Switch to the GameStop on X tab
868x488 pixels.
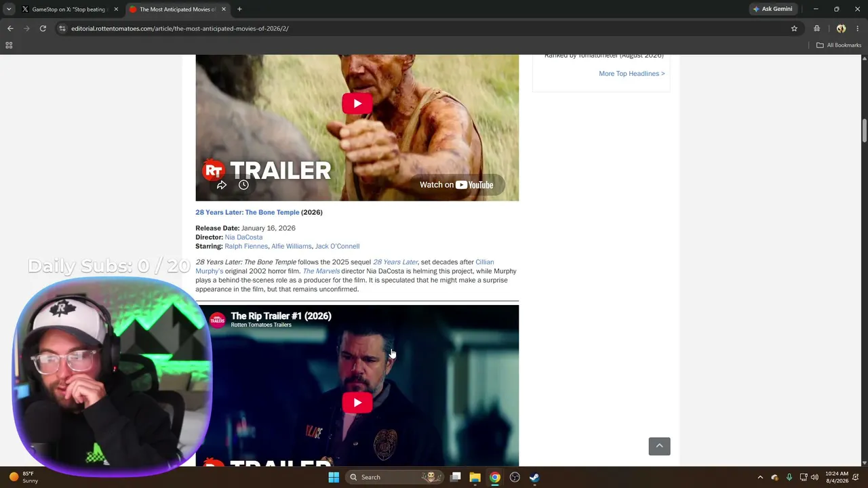(x=70, y=9)
